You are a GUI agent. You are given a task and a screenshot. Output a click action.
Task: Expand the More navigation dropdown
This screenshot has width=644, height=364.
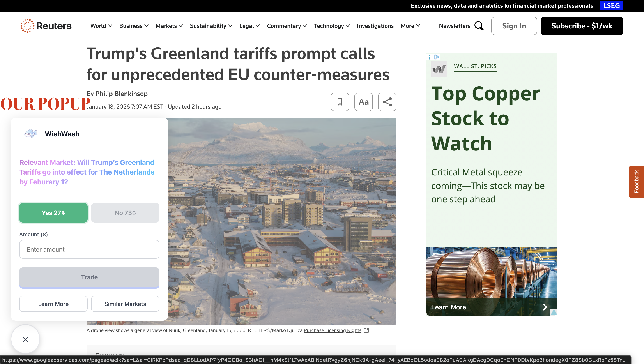coord(410,26)
